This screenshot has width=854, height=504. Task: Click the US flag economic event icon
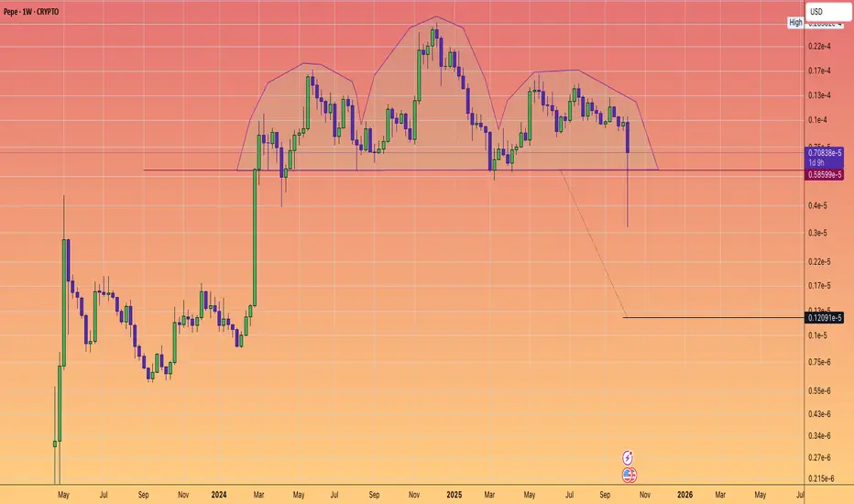[630, 475]
